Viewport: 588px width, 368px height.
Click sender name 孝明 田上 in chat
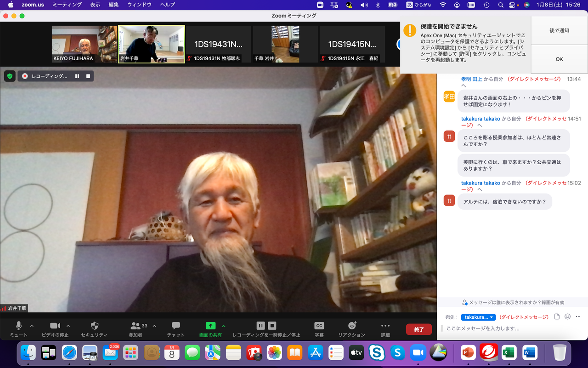click(x=472, y=79)
